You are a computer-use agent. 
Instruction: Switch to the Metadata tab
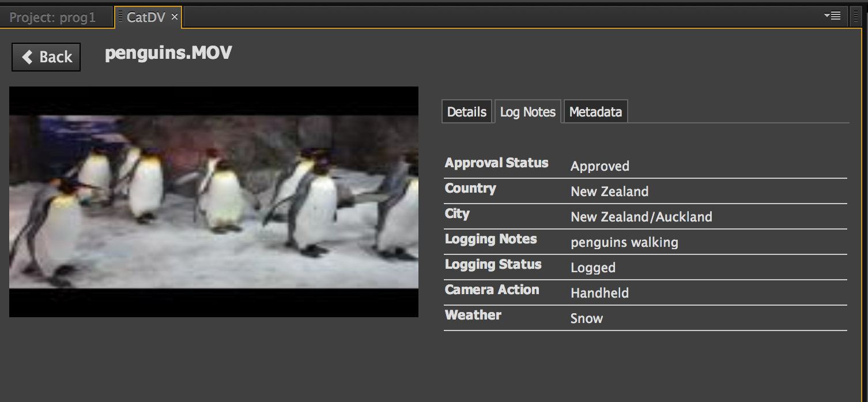click(x=595, y=112)
